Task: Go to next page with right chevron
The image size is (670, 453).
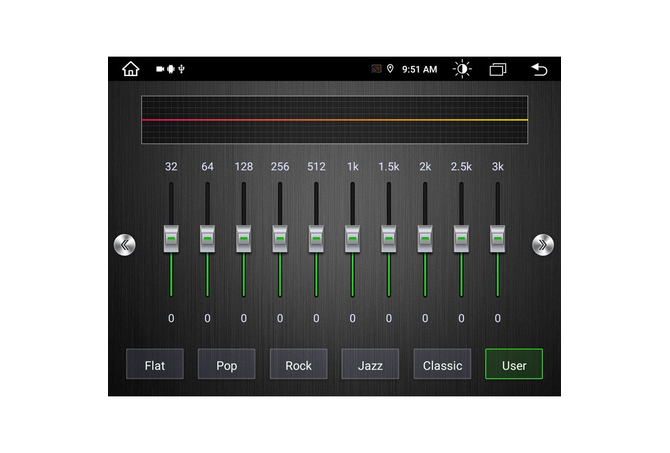Action: (x=543, y=244)
